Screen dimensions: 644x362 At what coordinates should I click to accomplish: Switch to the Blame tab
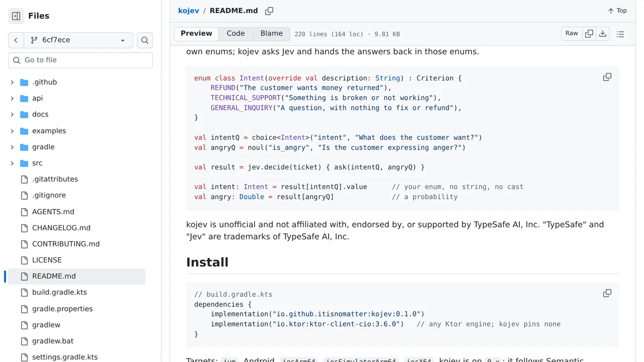272,34
